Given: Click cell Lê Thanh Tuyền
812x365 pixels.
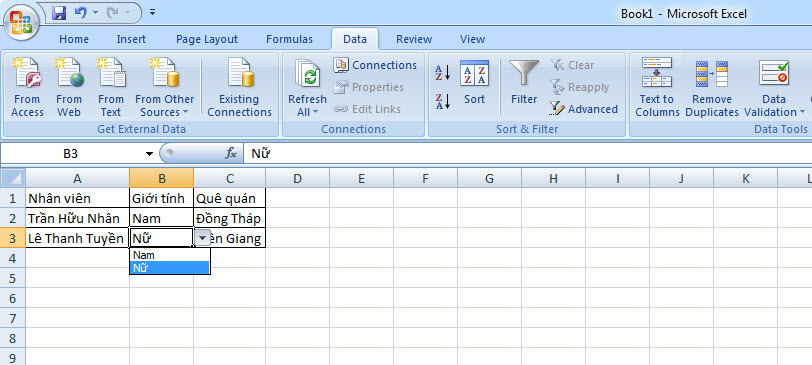Looking at the screenshot, I should (x=77, y=238).
